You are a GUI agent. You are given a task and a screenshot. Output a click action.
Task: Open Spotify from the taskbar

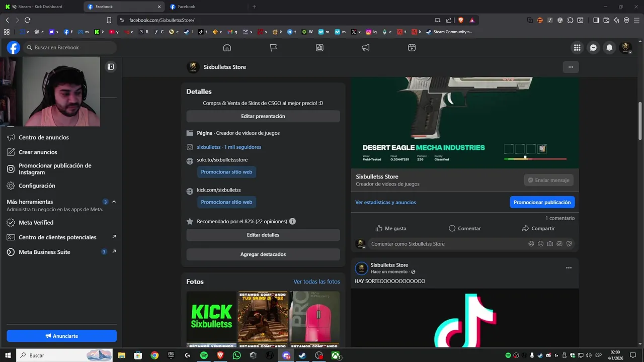204,355
